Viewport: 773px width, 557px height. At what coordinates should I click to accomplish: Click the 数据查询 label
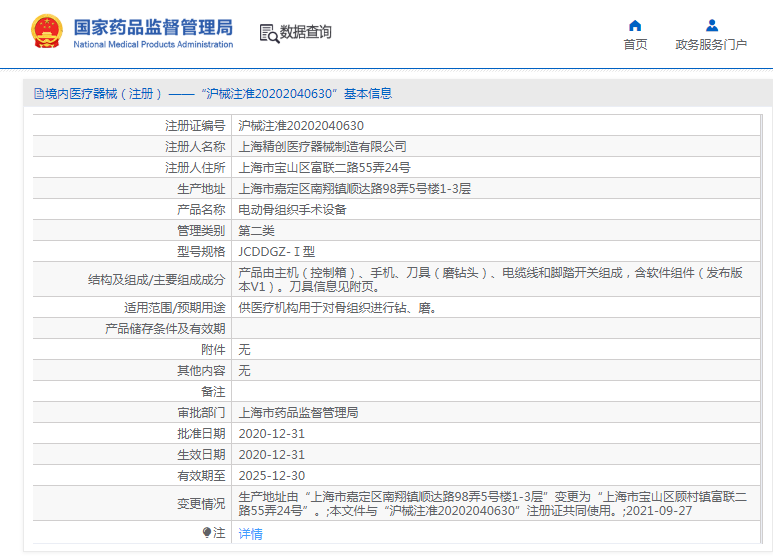tap(306, 32)
